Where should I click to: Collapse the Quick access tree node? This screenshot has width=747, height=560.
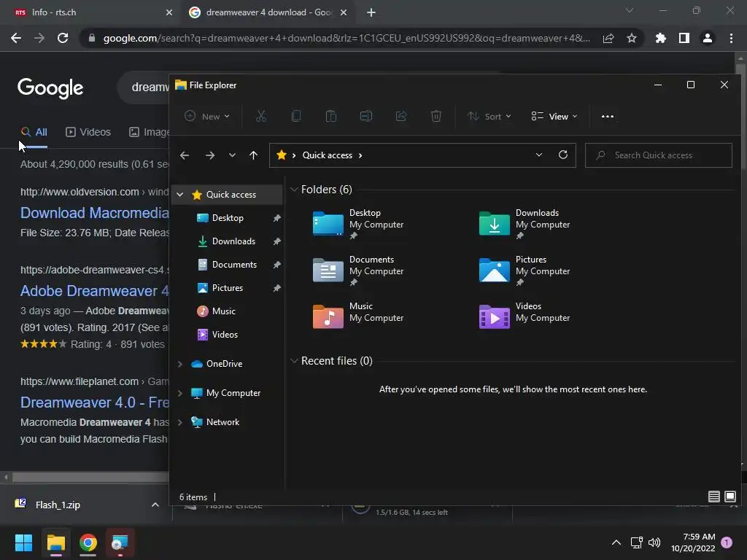pos(179,195)
